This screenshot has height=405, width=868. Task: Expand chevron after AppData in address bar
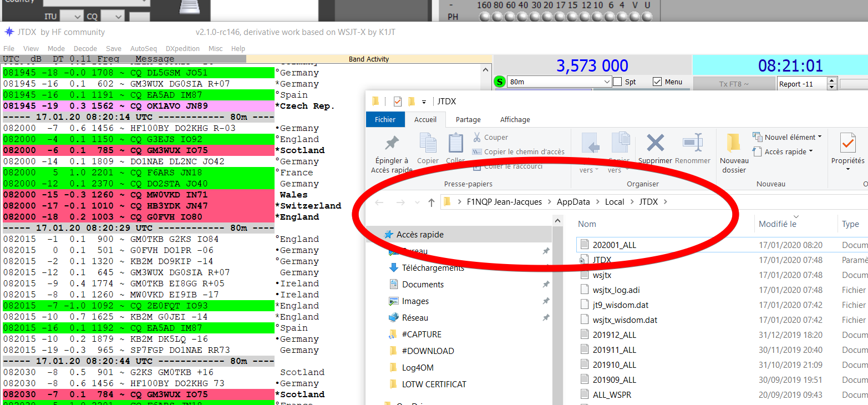(598, 202)
